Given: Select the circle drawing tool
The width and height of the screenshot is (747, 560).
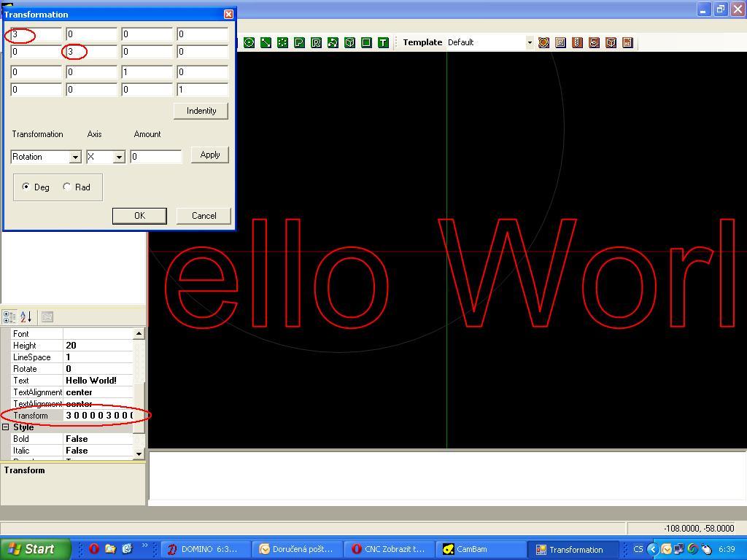Looking at the screenshot, I should point(249,42).
